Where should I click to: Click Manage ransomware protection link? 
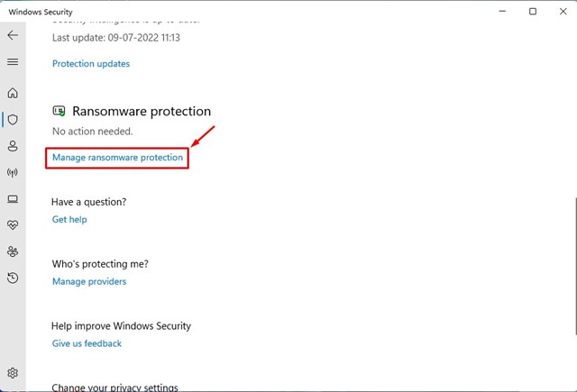[117, 158]
